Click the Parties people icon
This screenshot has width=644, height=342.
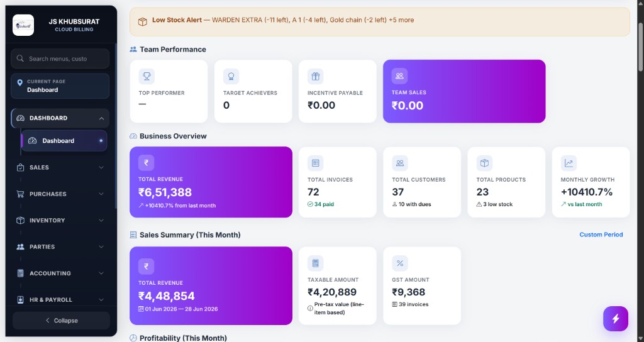point(20,246)
